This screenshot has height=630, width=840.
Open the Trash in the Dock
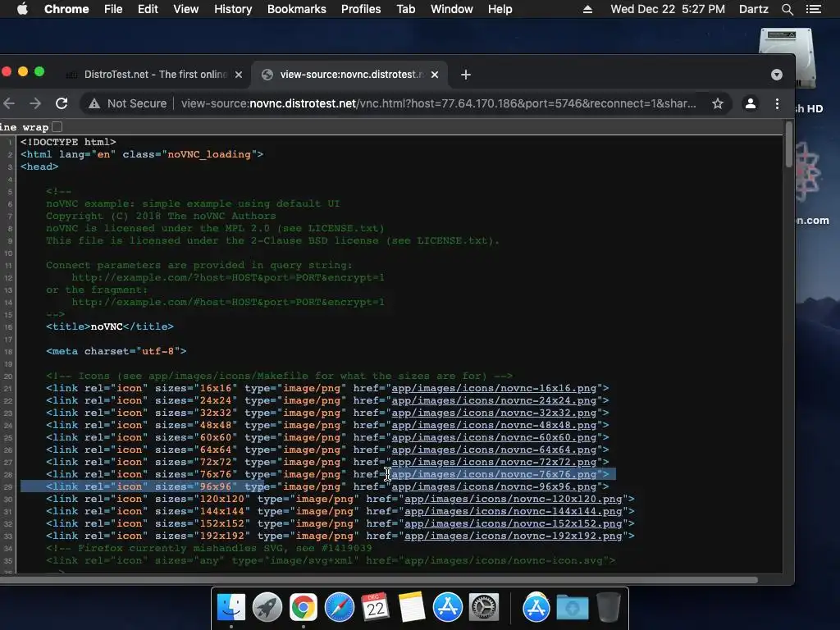click(608, 608)
